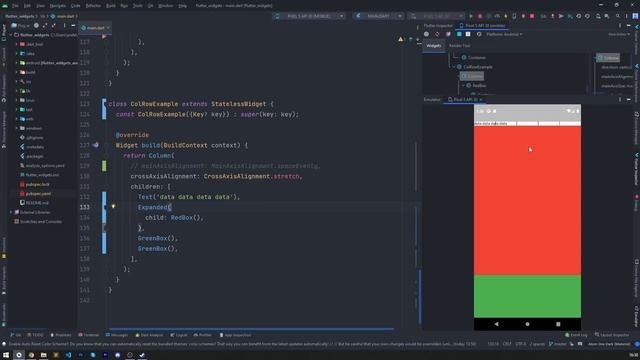Toggle the pink Debug Paint icon

pos(448,34)
